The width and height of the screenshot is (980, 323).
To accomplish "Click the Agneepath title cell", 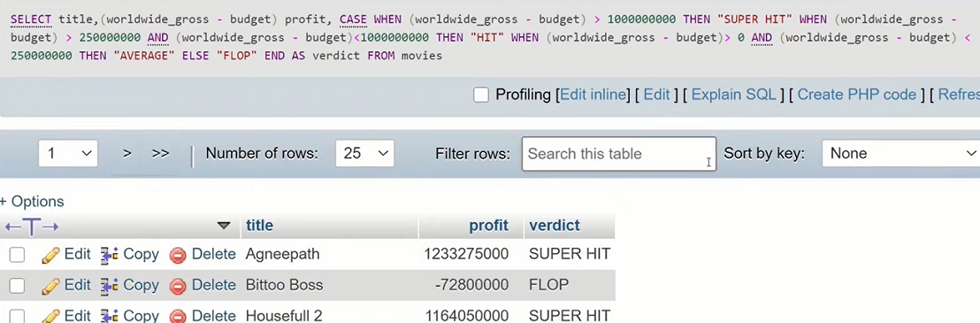I will click(x=282, y=254).
